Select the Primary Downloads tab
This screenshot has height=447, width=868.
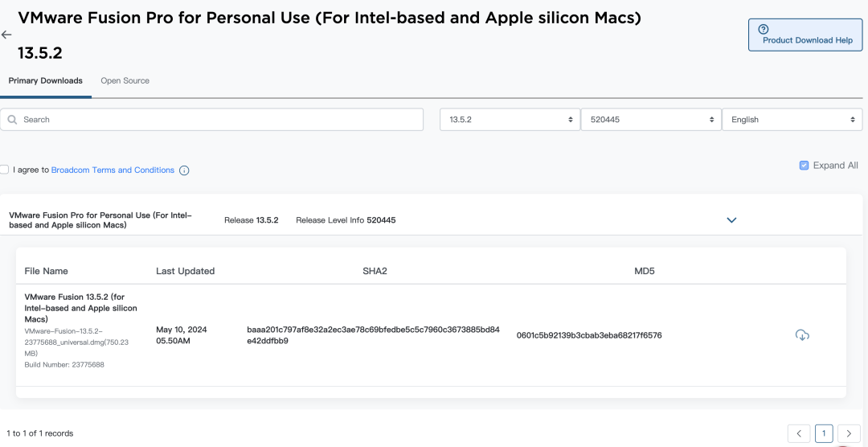tap(46, 81)
